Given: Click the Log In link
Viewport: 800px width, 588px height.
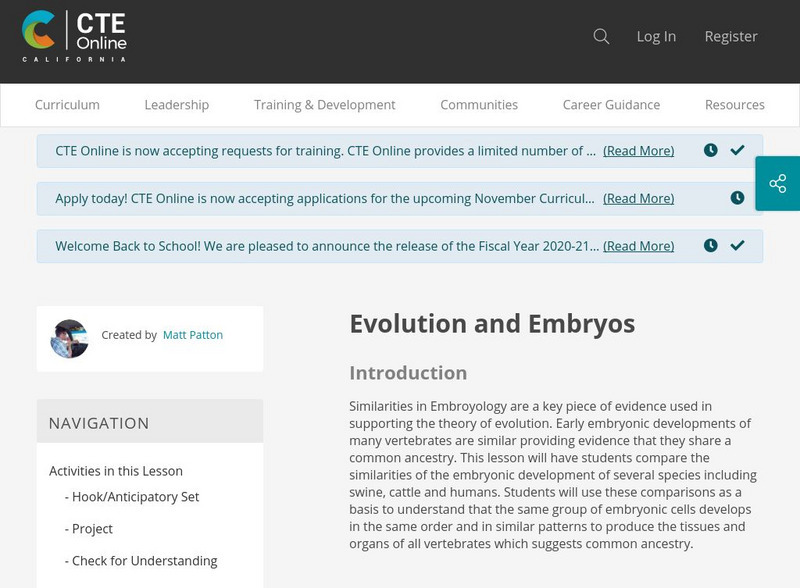Looking at the screenshot, I should [x=656, y=37].
